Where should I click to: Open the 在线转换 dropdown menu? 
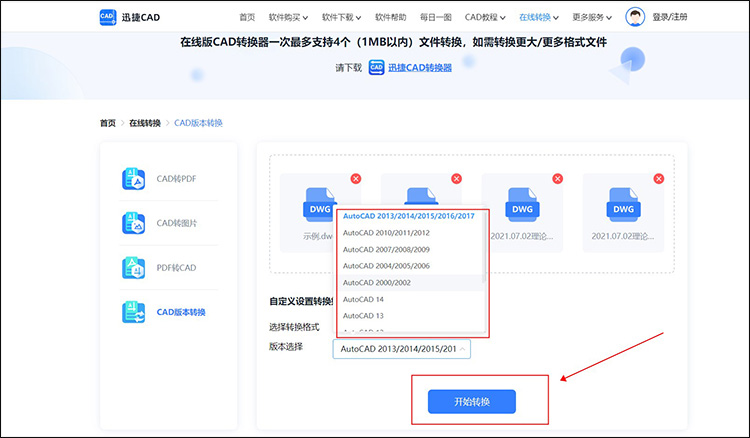click(539, 17)
